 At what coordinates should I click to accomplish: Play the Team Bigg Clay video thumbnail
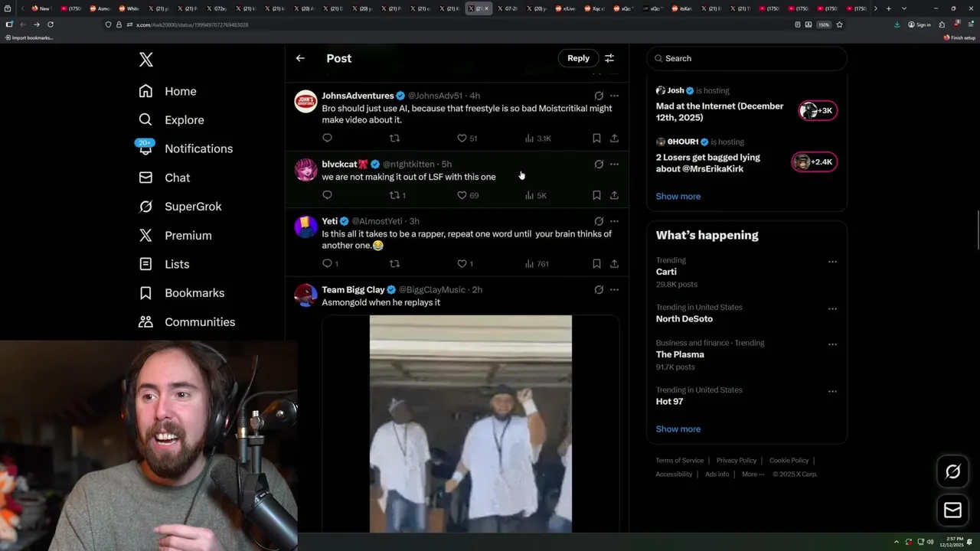click(x=470, y=424)
